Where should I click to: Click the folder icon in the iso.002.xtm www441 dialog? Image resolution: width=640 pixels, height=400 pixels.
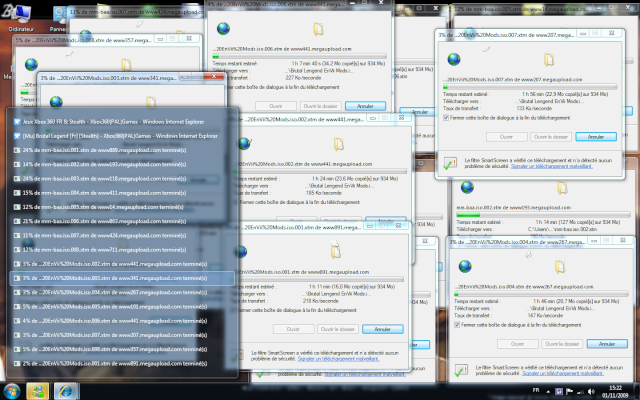tap(339, 144)
